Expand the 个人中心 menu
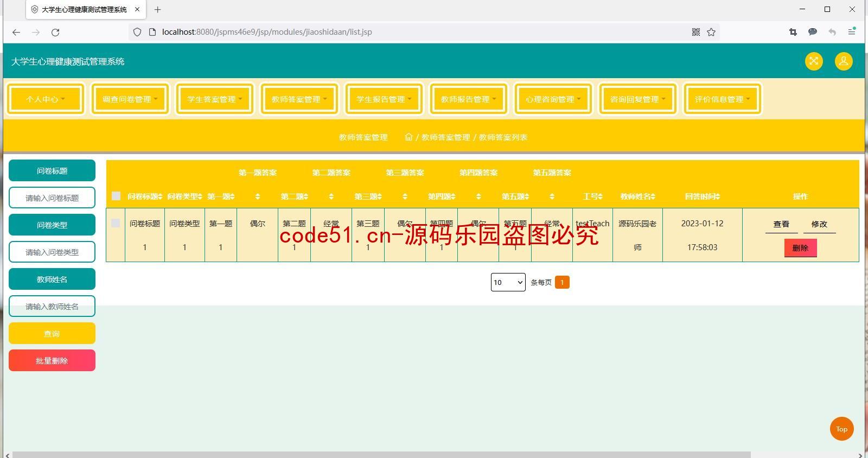The image size is (868, 458). coord(46,99)
